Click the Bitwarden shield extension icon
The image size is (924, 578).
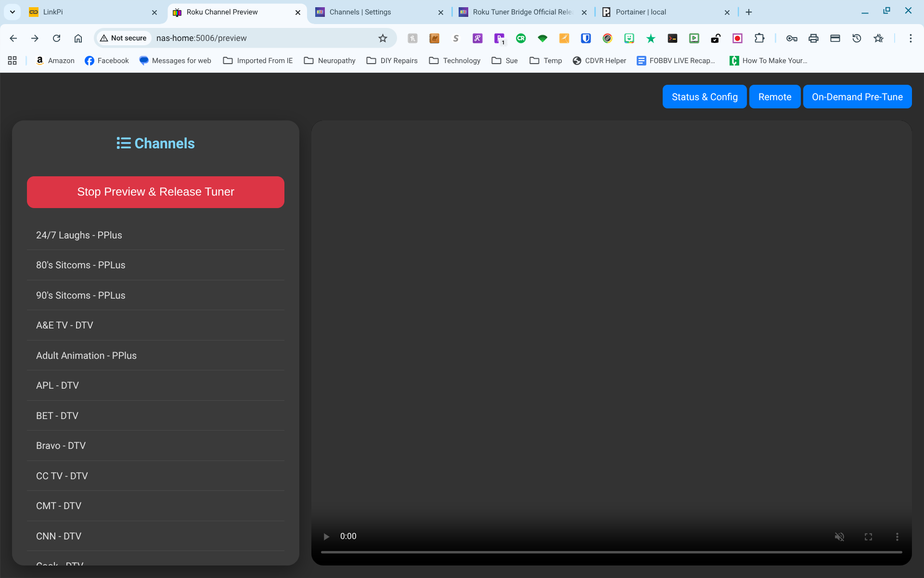point(586,38)
